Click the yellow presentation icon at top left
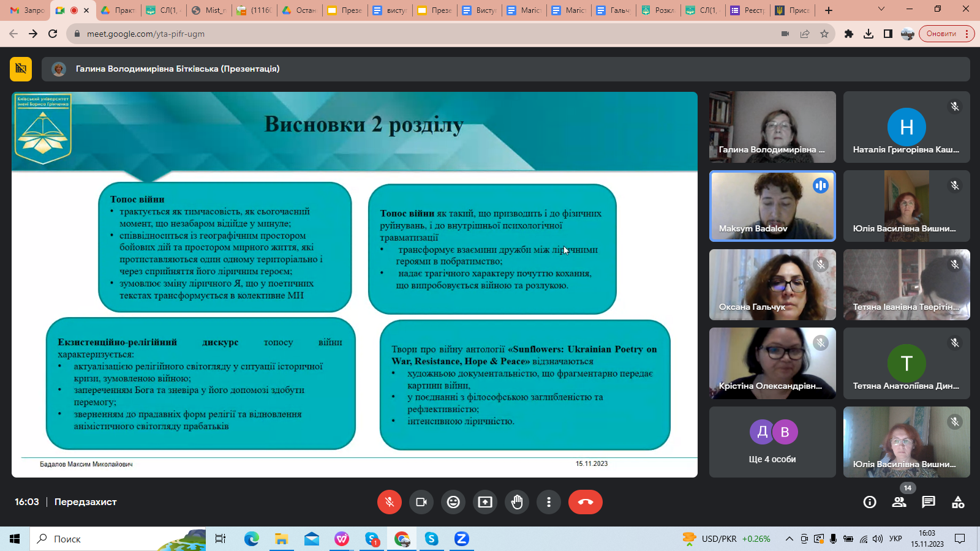The width and height of the screenshot is (980, 551). (x=21, y=69)
